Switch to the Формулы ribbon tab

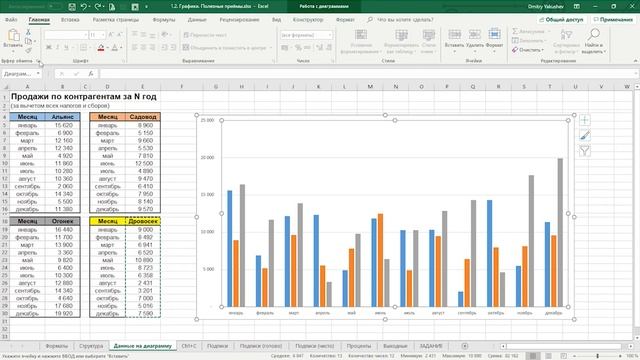pos(164,20)
